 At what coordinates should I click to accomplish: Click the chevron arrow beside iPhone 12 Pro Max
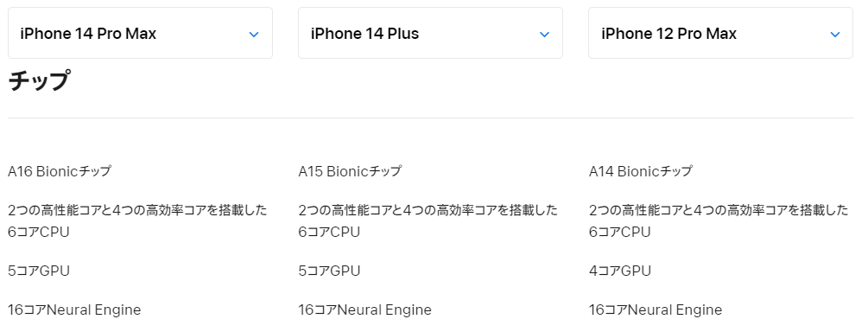point(835,35)
